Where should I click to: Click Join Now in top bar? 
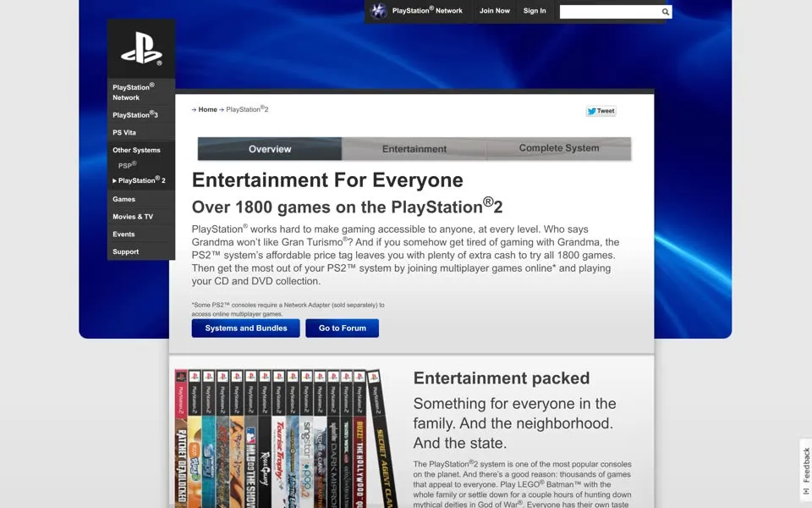pyautogui.click(x=495, y=11)
